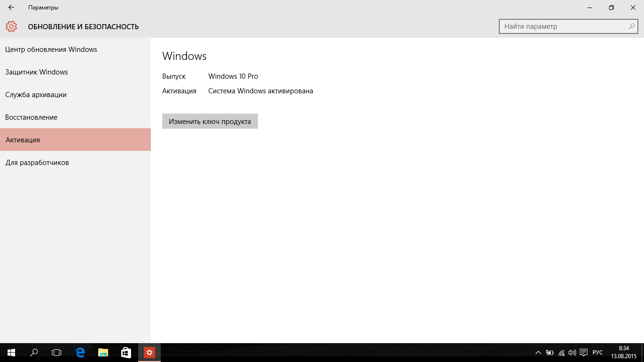Viewport: 644px width, 362px height.
Task: Go back with the arrow in title bar
Action: tap(11, 8)
